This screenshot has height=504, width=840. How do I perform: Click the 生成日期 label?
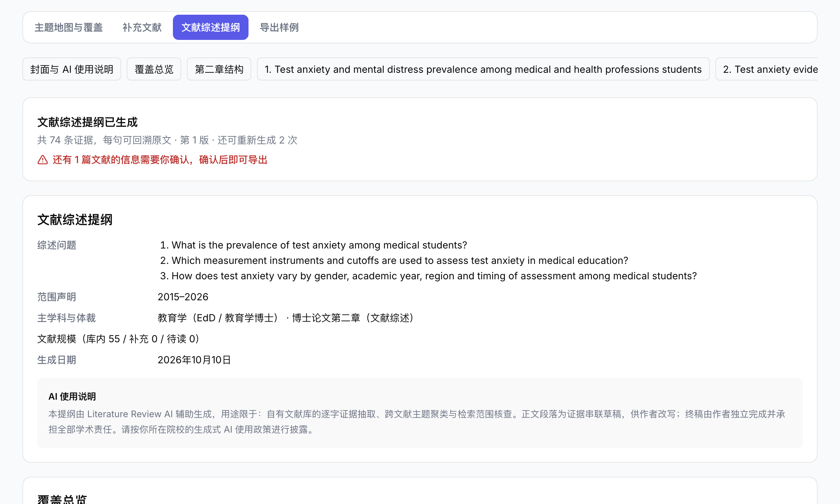(57, 360)
